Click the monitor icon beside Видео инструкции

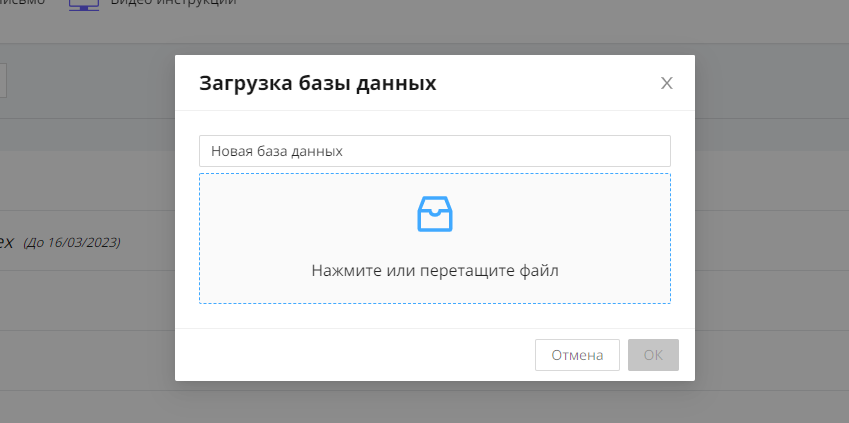pos(84,3)
